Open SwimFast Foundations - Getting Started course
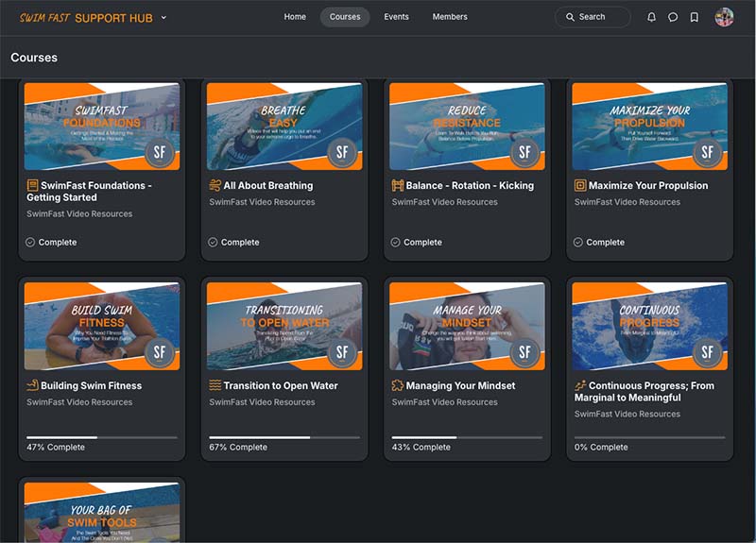This screenshot has width=756, height=543. (89, 192)
